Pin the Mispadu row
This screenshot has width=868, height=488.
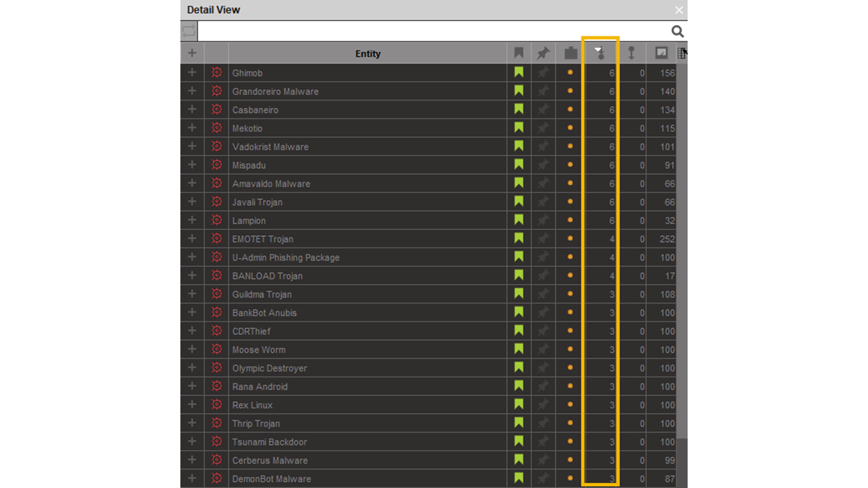click(543, 165)
